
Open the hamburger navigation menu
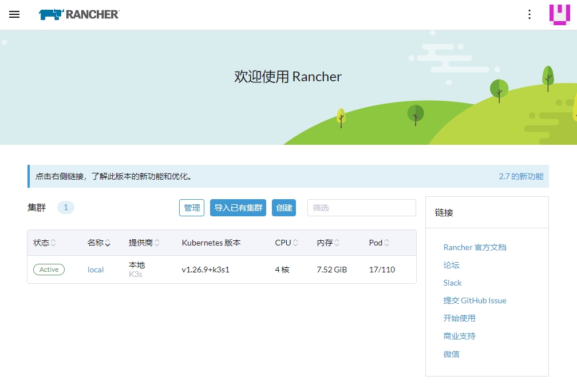click(14, 14)
